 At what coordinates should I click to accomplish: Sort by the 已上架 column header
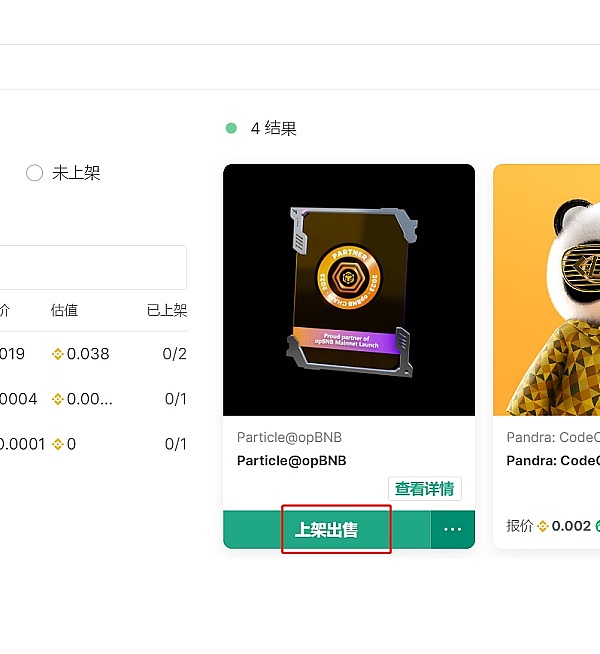pyautogui.click(x=166, y=310)
